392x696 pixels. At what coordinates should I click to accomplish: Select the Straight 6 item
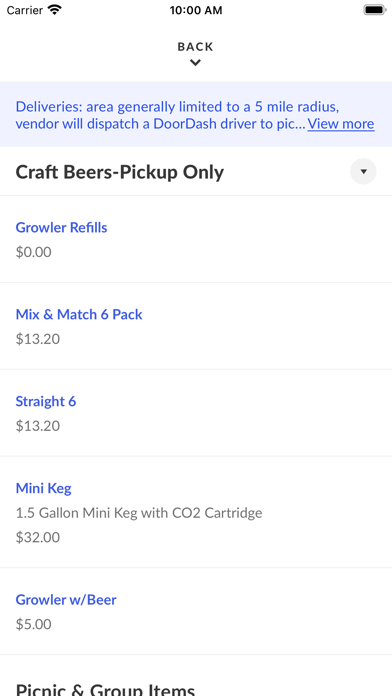pyautogui.click(x=196, y=413)
